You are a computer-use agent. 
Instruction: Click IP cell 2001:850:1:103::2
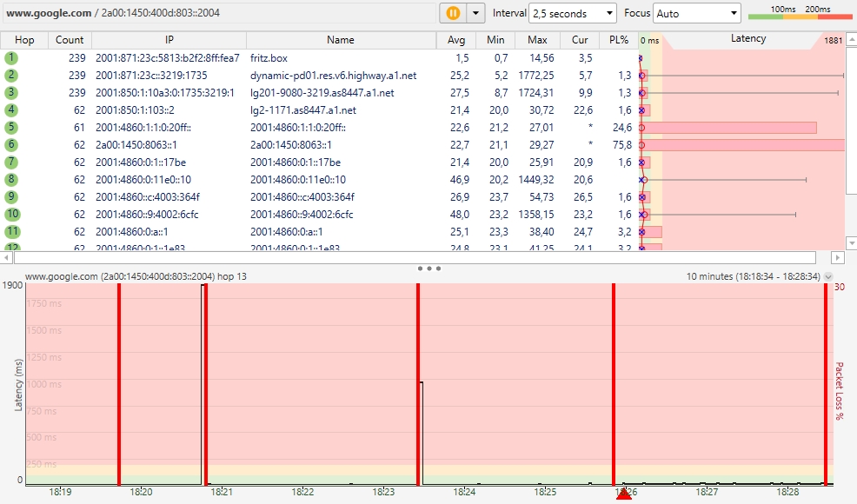coord(135,110)
